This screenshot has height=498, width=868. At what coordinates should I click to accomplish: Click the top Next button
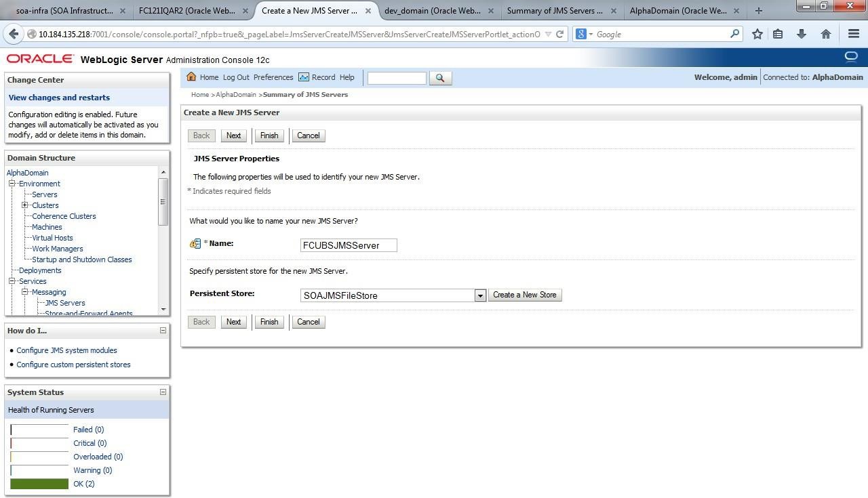[233, 136]
